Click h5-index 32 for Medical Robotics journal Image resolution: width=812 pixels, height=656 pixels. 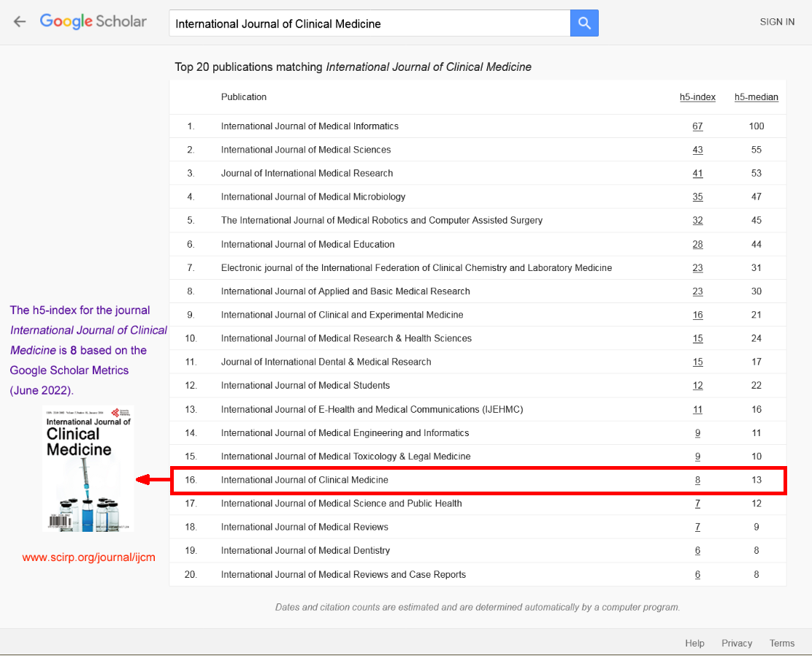697,220
